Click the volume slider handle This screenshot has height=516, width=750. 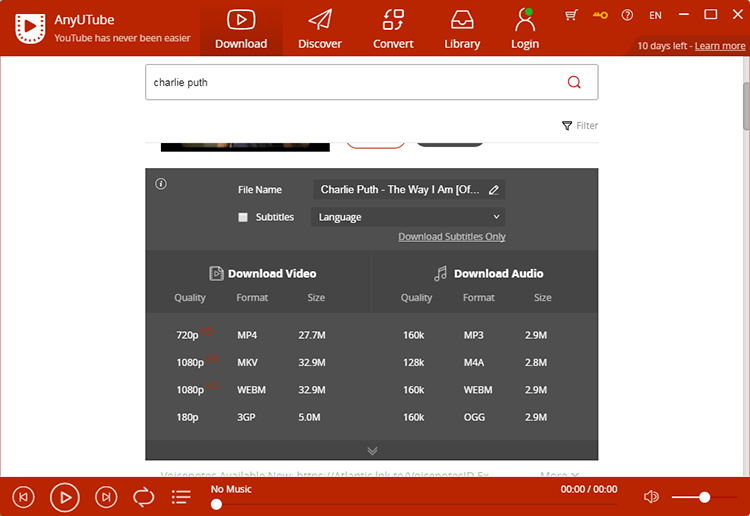click(704, 497)
